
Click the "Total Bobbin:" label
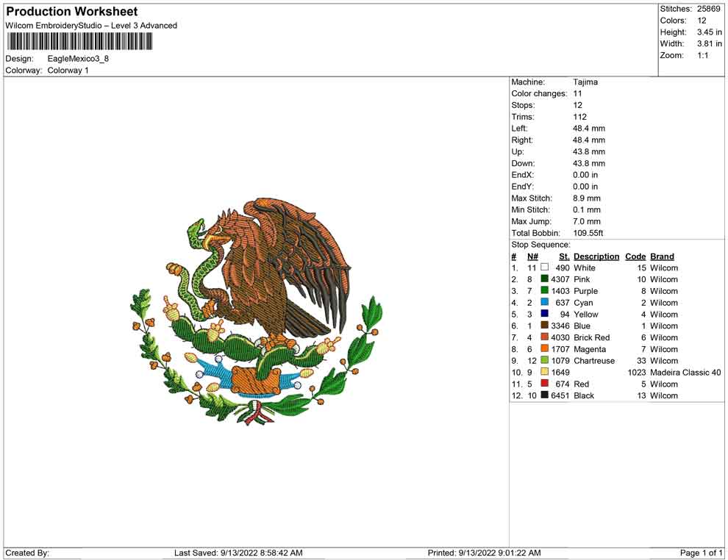(x=535, y=233)
